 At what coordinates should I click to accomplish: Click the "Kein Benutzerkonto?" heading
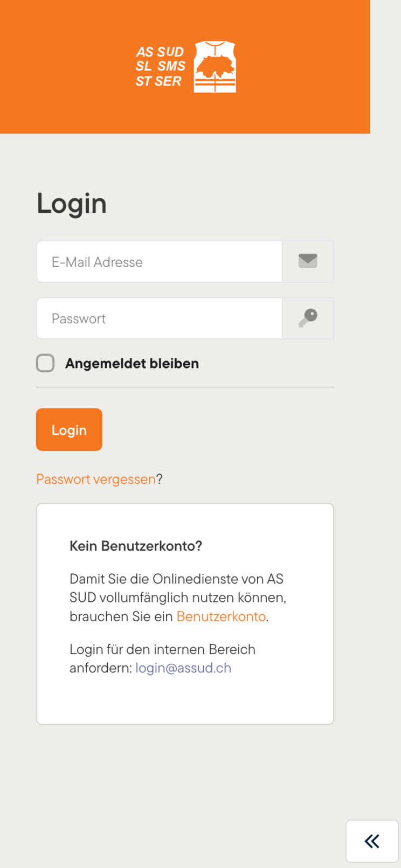pos(136,546)
